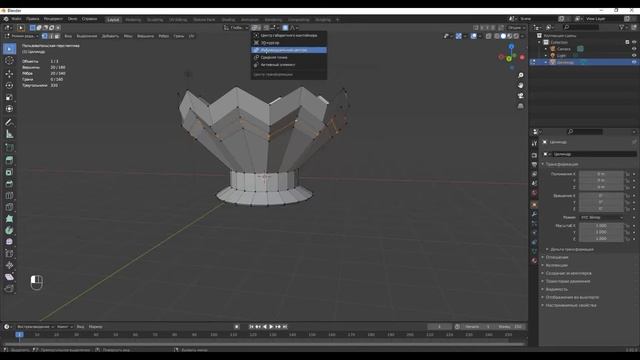The image size is (640, 360).
Task: Open the XYZ Euler rotation mode dropdown
Action: click(x=602, y=218)
